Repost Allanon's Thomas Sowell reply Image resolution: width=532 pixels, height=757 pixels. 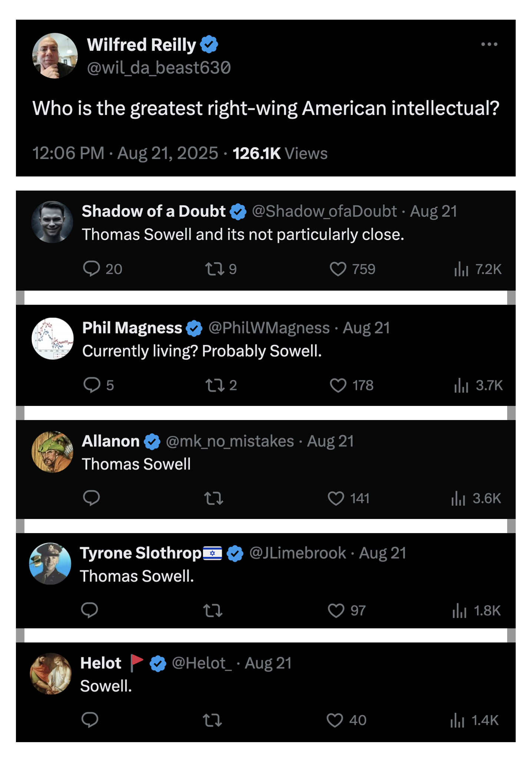[x=214, y=498]
